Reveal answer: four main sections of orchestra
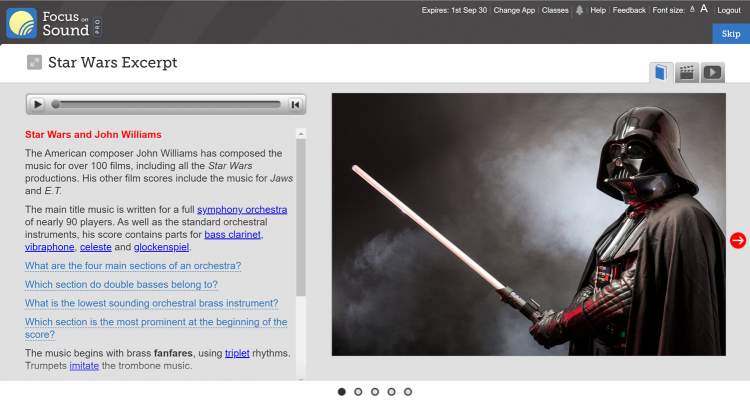 (133, 266)
